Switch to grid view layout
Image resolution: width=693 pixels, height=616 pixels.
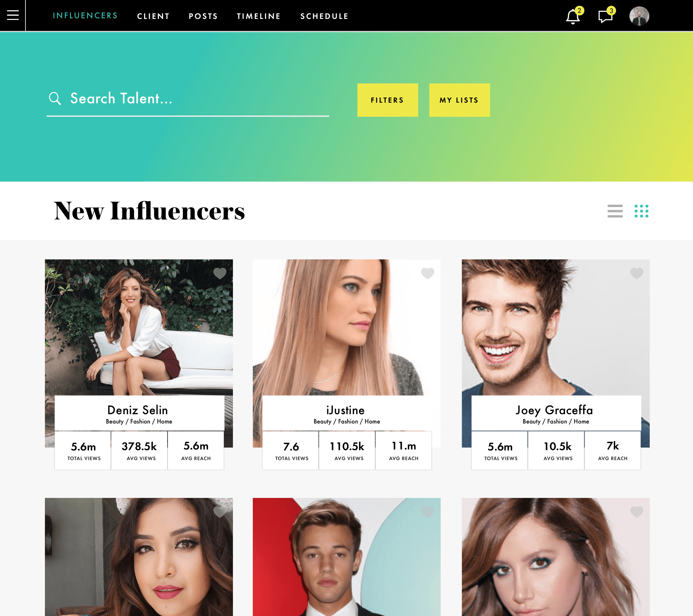coord(641,211)
